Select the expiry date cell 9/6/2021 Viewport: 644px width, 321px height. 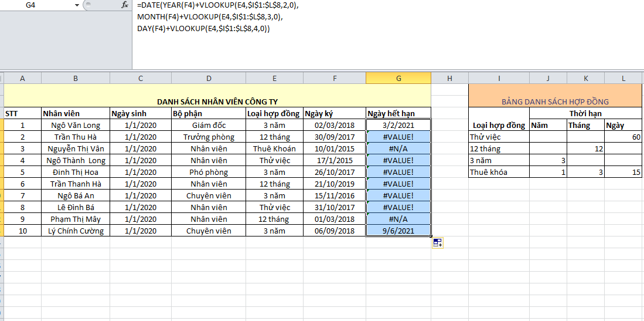point(398,231)
